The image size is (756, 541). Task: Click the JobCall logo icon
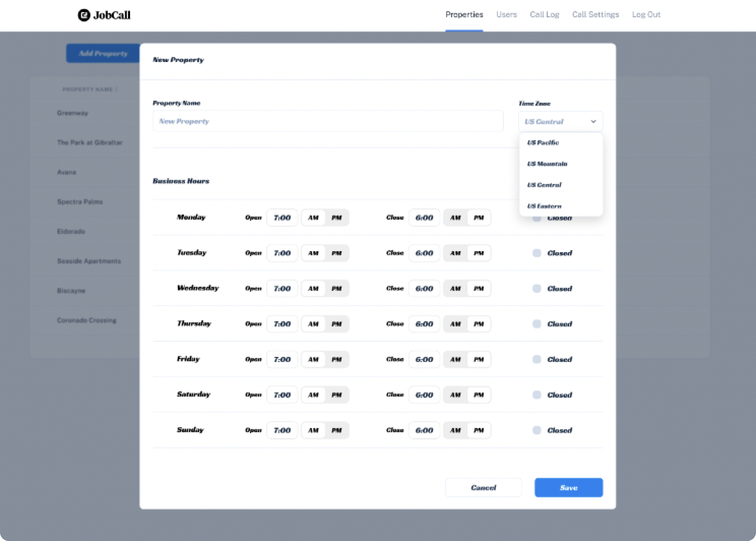tap(83, 15)
